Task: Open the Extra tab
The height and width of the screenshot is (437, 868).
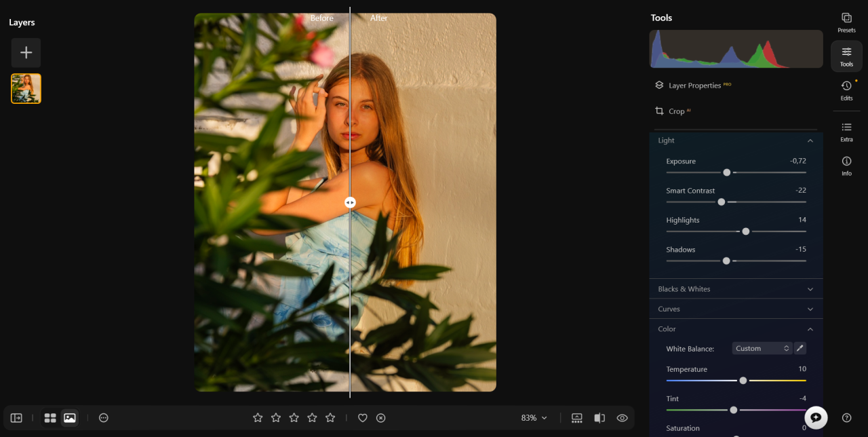Action: click(846, 132)
